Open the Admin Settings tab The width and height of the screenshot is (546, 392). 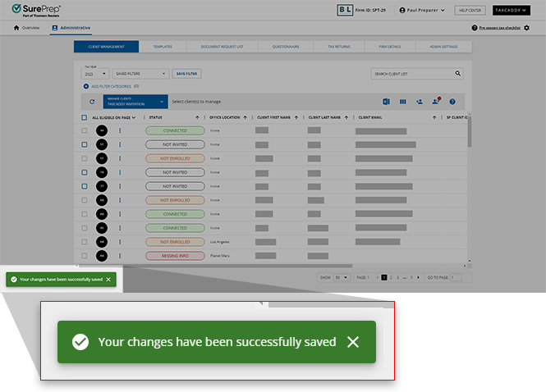point(443,47)
